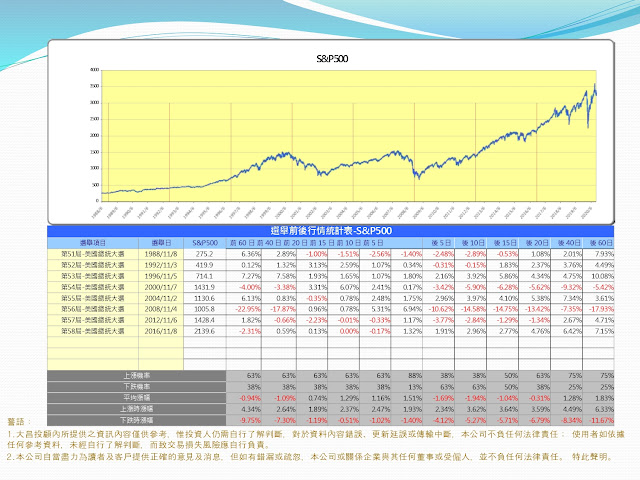
Task: Select the row label 第51屆-美國總統大選
Action: pyautogui.click(x=93, y=254)
